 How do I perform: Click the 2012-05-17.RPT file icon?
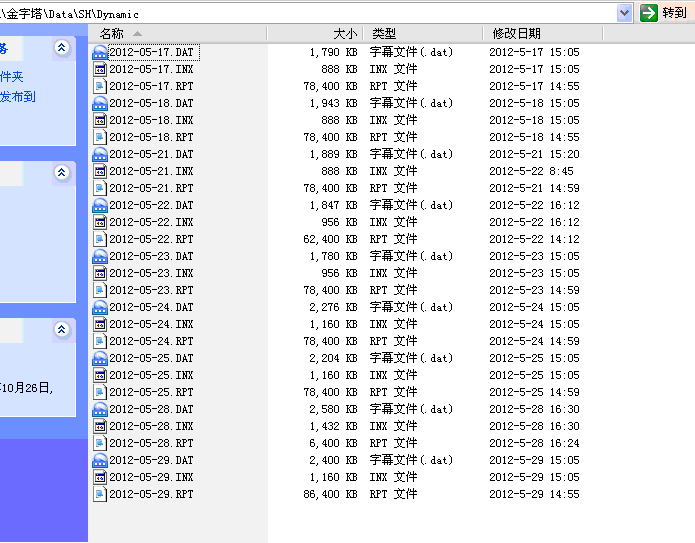100,86
